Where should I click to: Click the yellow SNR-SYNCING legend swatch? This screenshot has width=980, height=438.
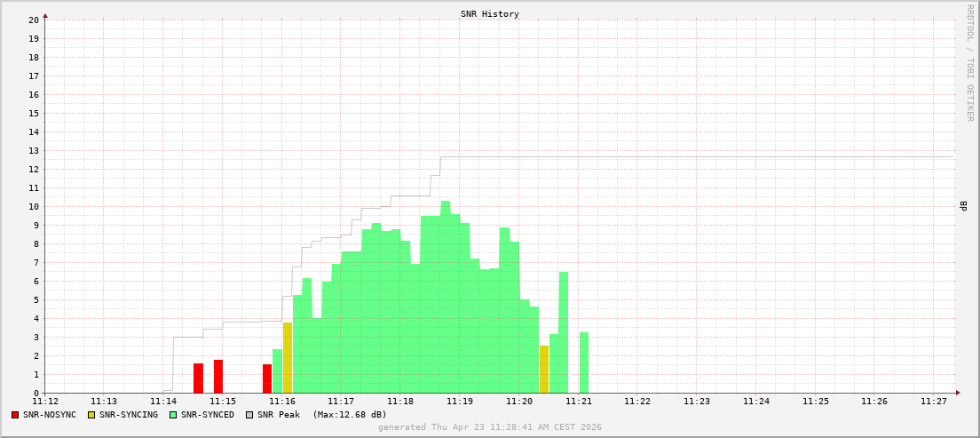pos(91,415)
